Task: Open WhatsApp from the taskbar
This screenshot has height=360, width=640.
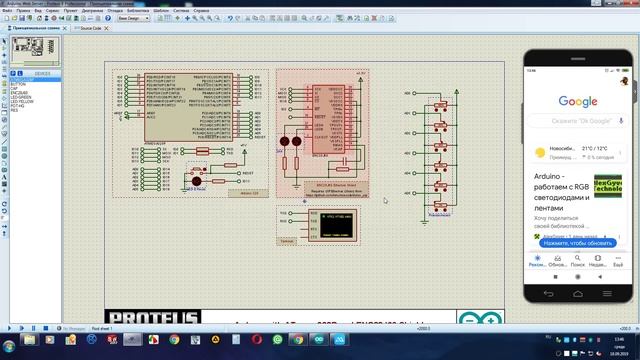Action: point(278,340)
